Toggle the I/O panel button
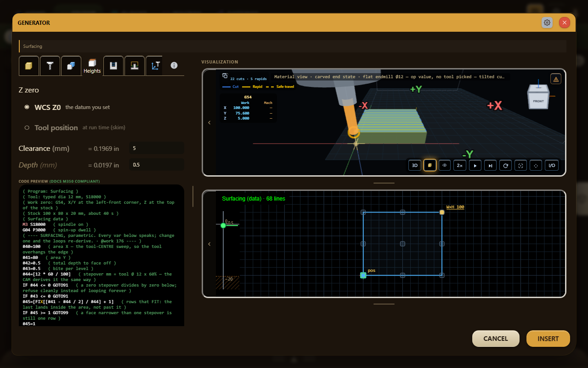This screenshot has width=588, height=368. click(552, 165)
